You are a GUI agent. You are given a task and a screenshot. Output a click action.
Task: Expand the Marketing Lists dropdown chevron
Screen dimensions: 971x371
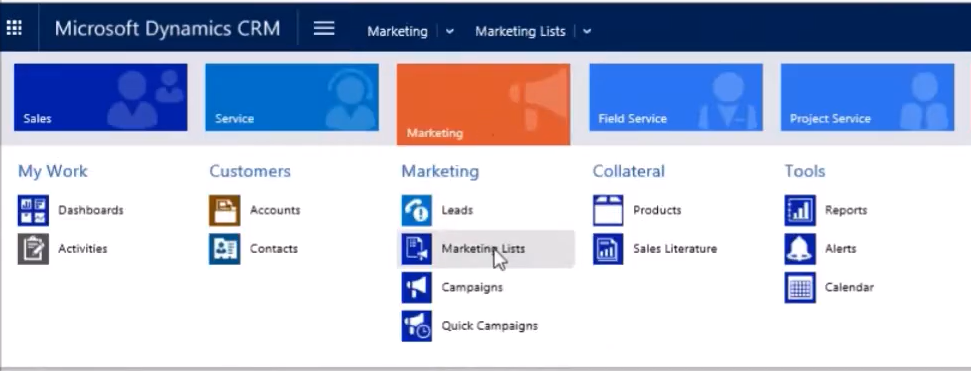pos(587,32)
